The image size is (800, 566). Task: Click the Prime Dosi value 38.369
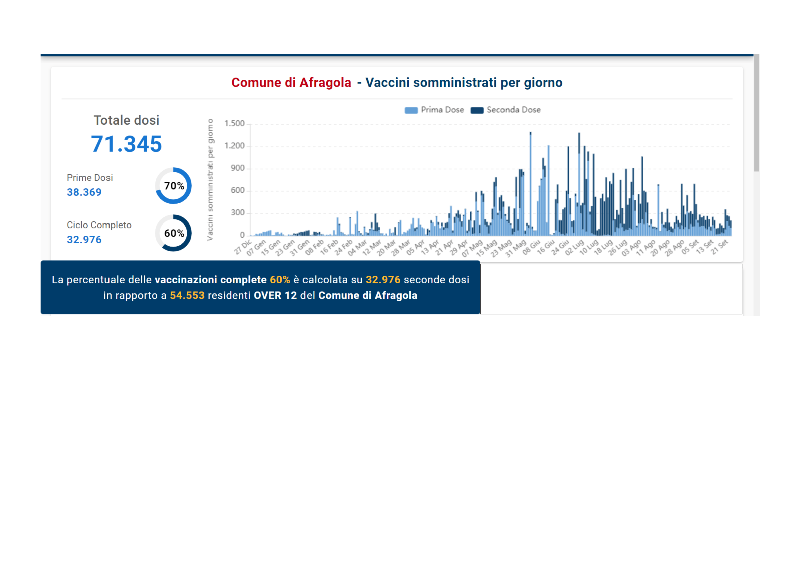coord(84,192)
